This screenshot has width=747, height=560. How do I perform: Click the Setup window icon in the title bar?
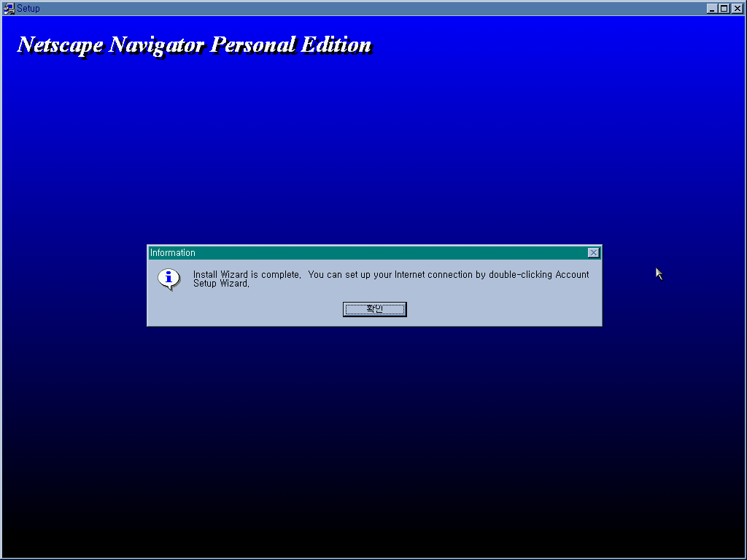click(x=9, y=8)
